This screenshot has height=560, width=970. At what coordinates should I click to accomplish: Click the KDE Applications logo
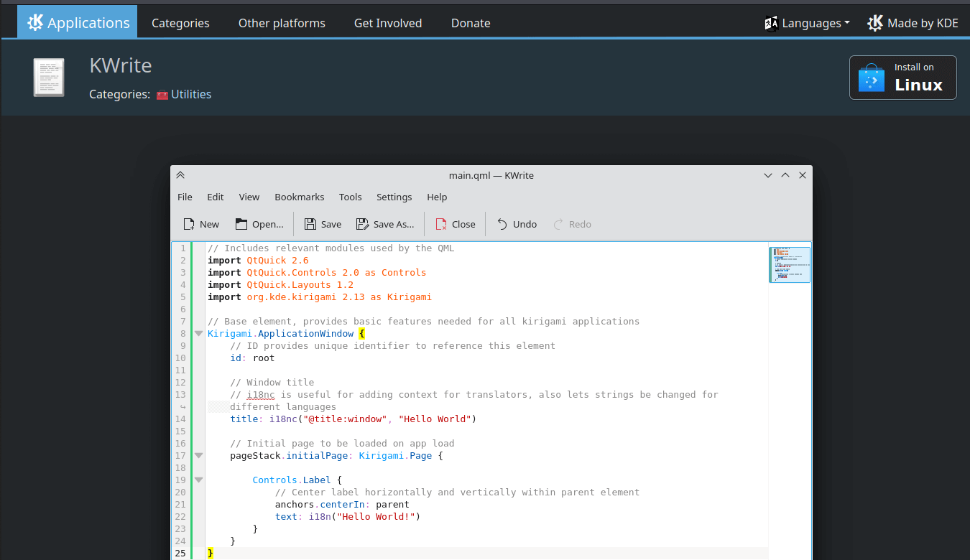pos(78,22)
